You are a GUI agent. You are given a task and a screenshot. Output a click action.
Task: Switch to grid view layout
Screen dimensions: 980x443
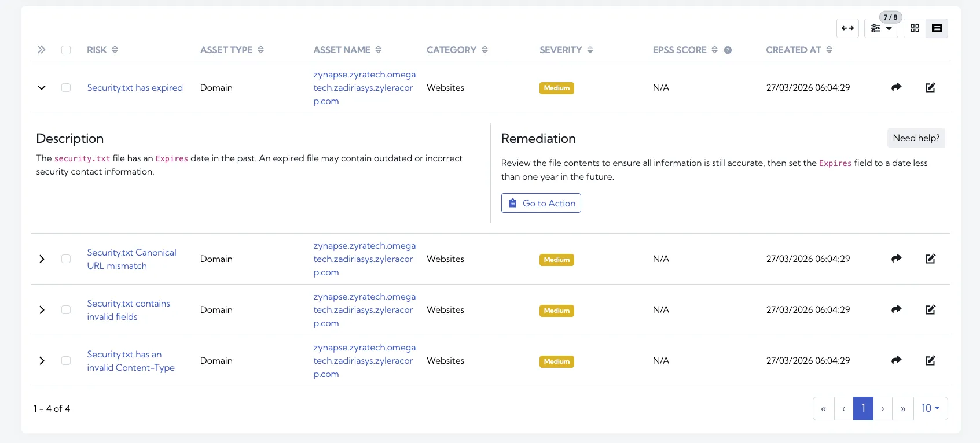[x=915, y=28]
